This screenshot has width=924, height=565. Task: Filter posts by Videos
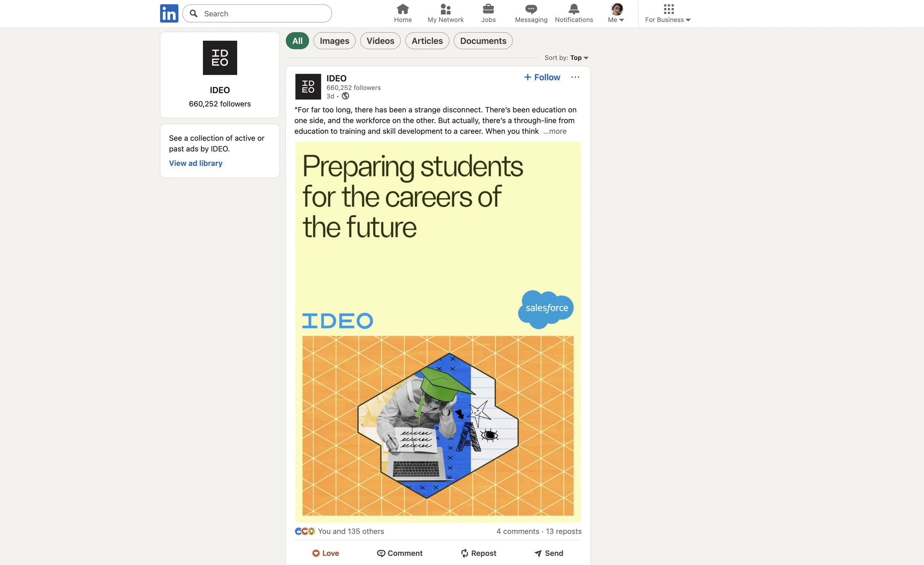click(380, 41)
